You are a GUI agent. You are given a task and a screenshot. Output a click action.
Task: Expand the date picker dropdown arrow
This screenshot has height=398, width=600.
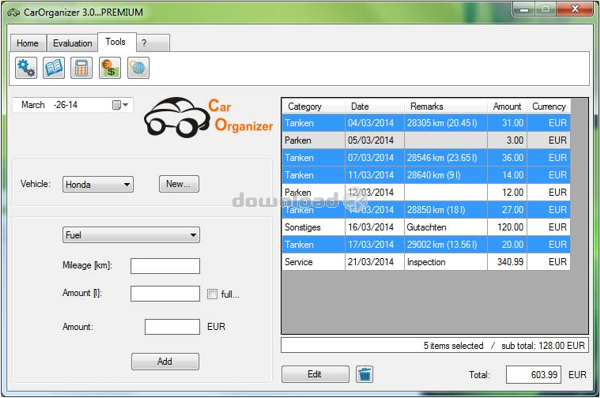click(126, 105)
